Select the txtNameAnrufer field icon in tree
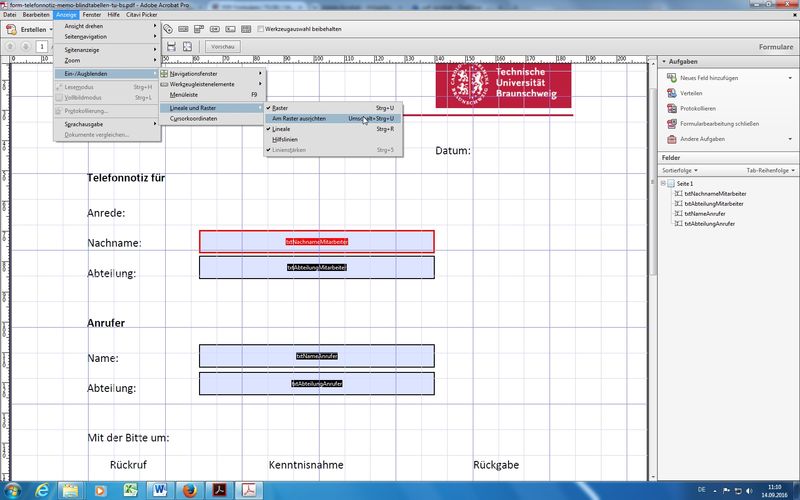800x500 pixels. tap(677, 213)
